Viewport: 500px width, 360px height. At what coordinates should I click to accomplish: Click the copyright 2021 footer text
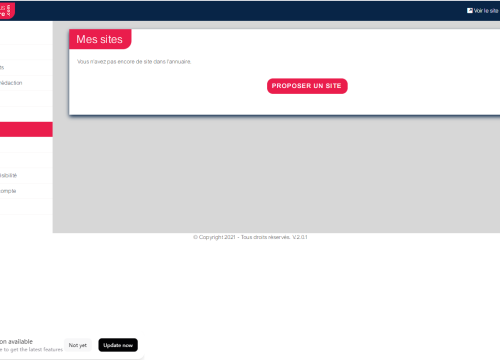click(250, 237)
